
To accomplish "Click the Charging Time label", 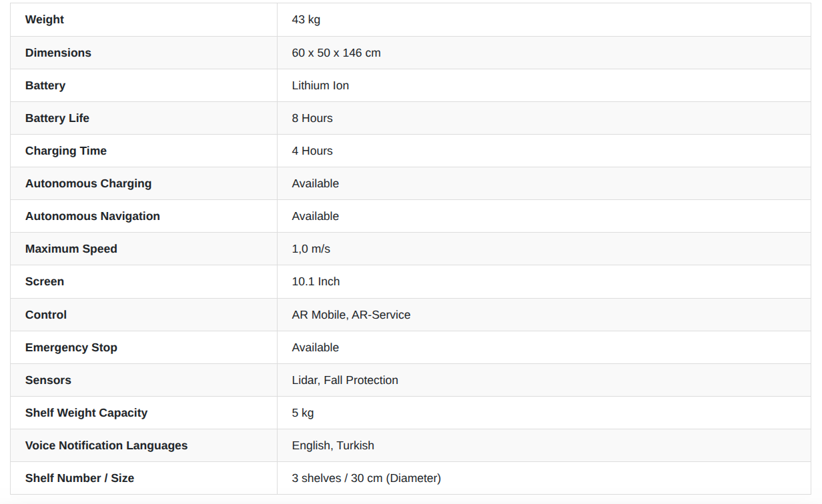I will pos(66,151).
